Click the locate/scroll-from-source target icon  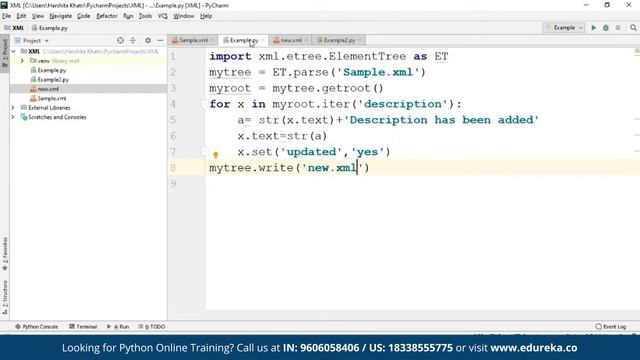point(120,40)
